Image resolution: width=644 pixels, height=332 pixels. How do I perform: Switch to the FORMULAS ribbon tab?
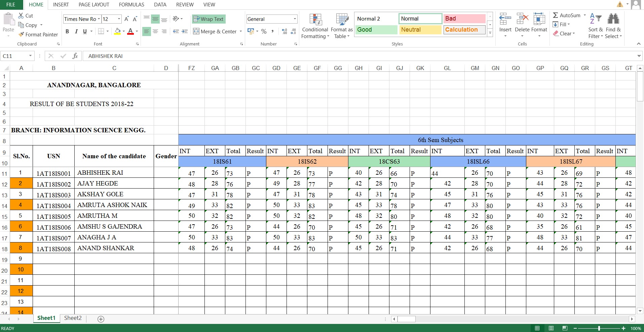pos(131,4)
